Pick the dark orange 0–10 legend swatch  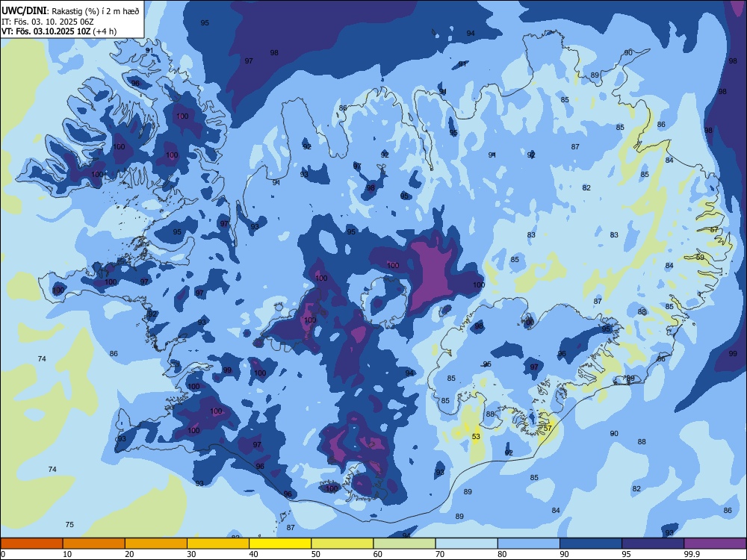coord(31,544)
